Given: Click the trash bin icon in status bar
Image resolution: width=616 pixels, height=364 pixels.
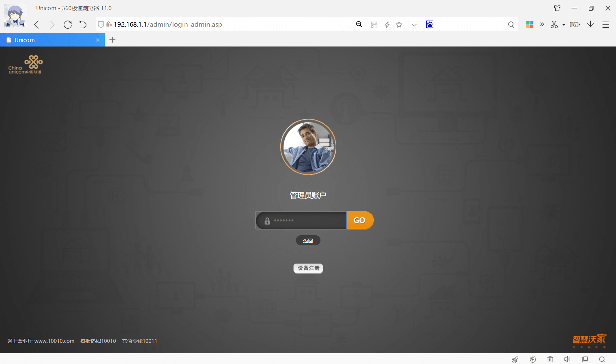Looking at the screenshot, I should click(x=550, y=359).
